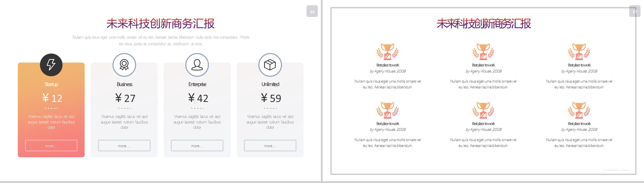Click the slide number 17 badge

point(635,12)
